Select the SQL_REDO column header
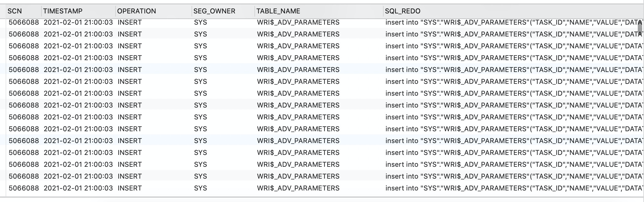Viewport: 644px width, 202px height. coord(402,11)
